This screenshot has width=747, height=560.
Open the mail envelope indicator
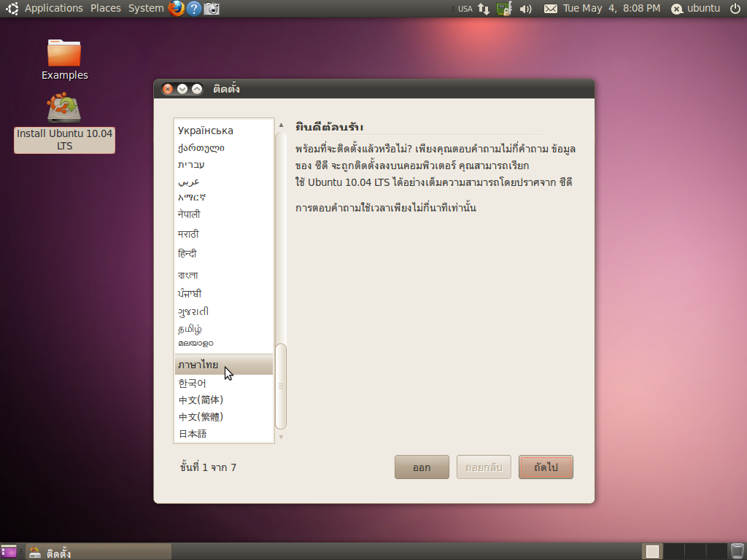pos(551,9)
